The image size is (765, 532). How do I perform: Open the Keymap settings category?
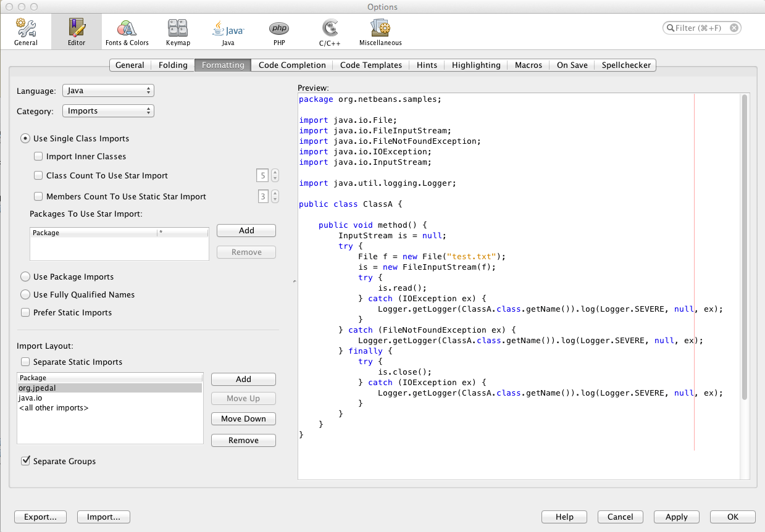click(178, 31)
